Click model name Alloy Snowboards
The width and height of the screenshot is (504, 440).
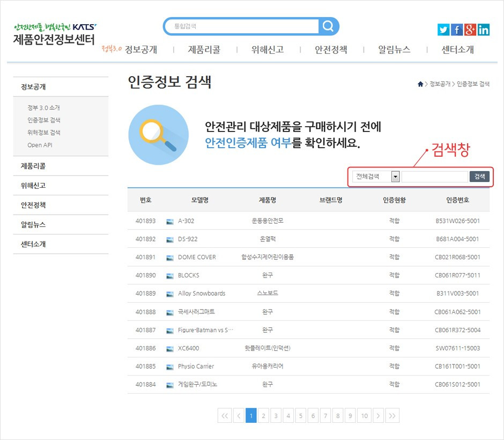(x=202, y=294)
